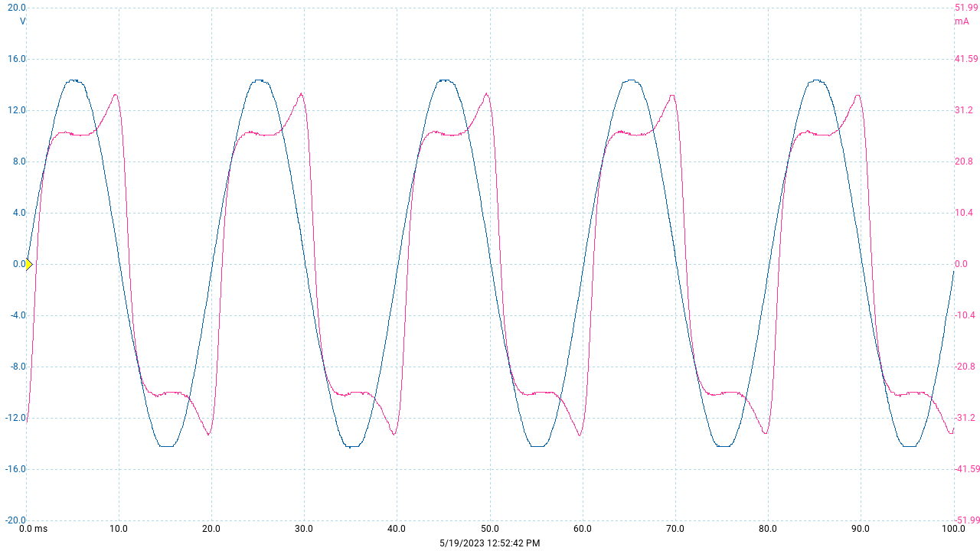Click the 20.0 label on the time axis

211,529
